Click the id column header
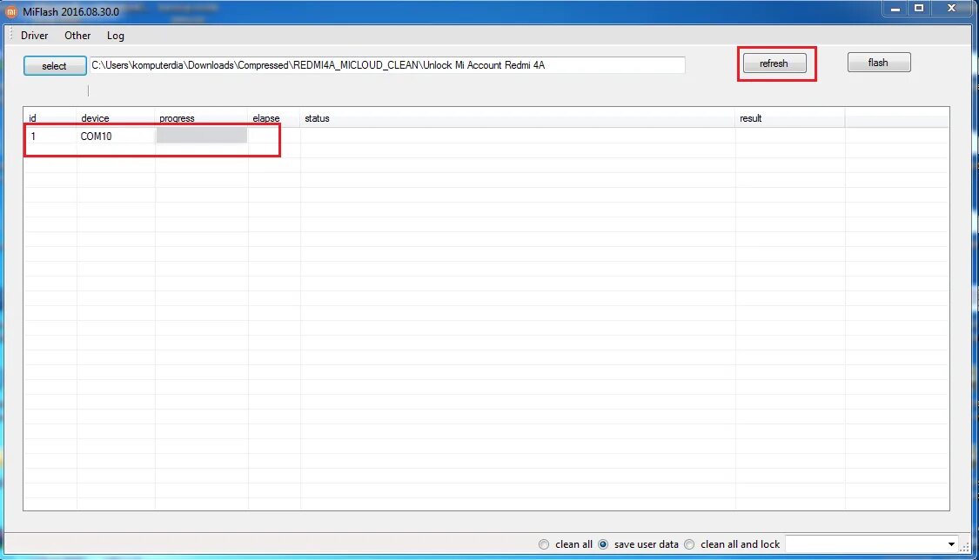The height and width of the screenshot is (560, 979). click(32, 117)
